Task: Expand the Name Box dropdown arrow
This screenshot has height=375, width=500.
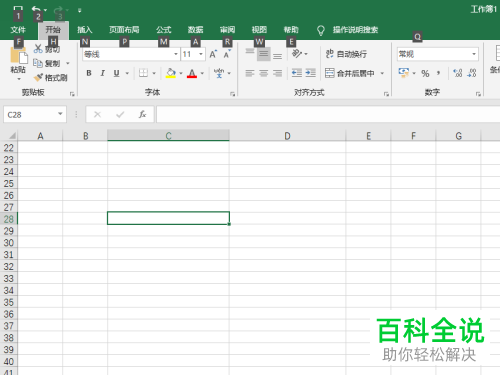Action: (60, 114)
